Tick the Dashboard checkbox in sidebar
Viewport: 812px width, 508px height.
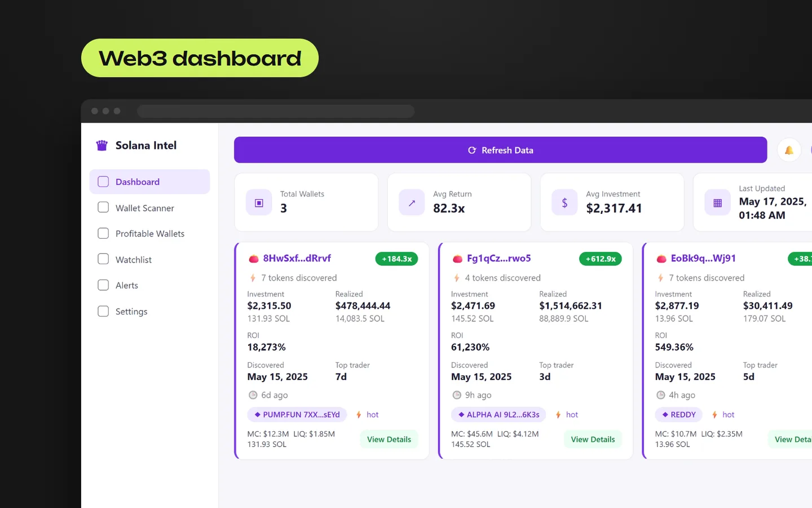tap(103, 182)
